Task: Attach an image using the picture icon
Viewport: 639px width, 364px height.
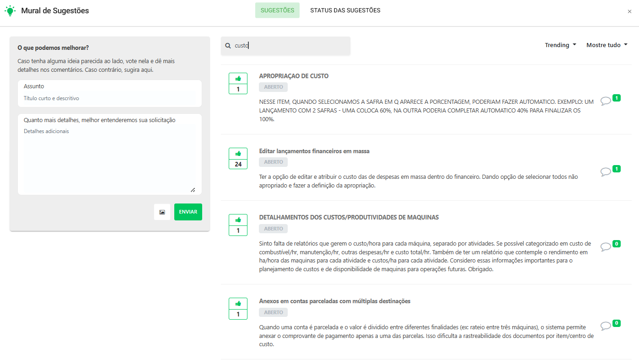Action: [162, 212]
